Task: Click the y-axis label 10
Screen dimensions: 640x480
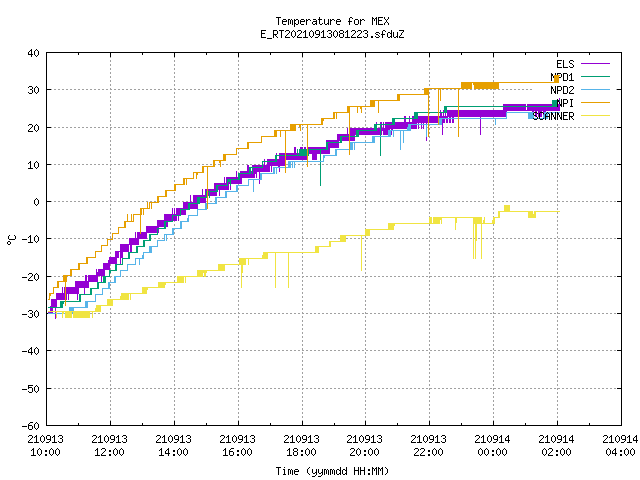Action: coord(33,165)
